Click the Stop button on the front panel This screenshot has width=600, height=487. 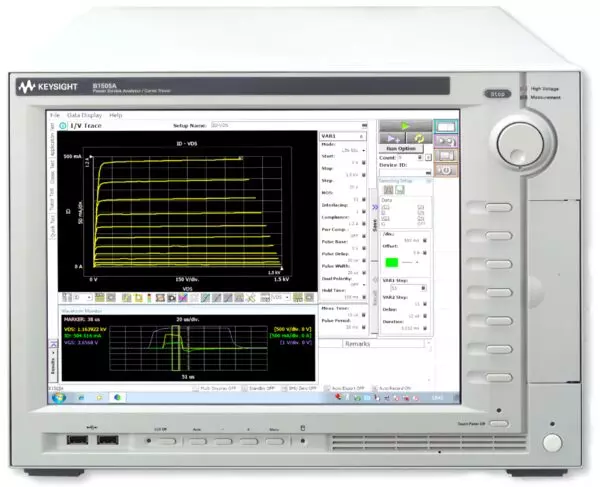click(x=495, y=93)
